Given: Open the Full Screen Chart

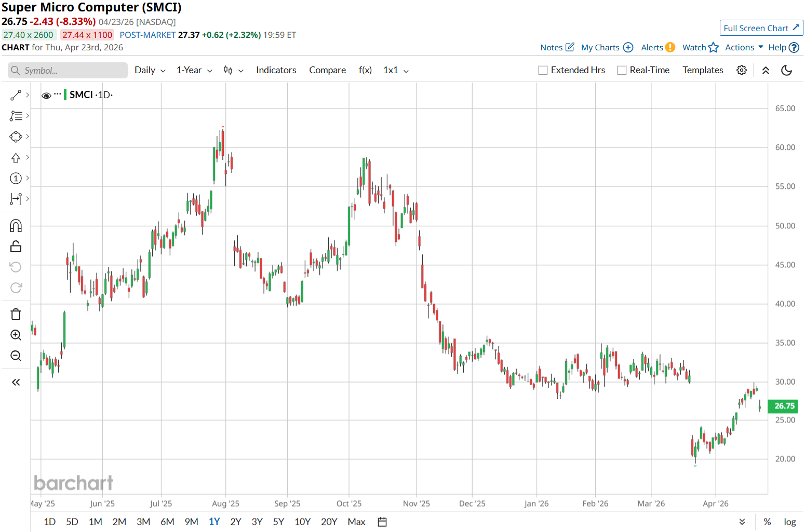Looking at the screenshot, I should [x=761, y=28].
